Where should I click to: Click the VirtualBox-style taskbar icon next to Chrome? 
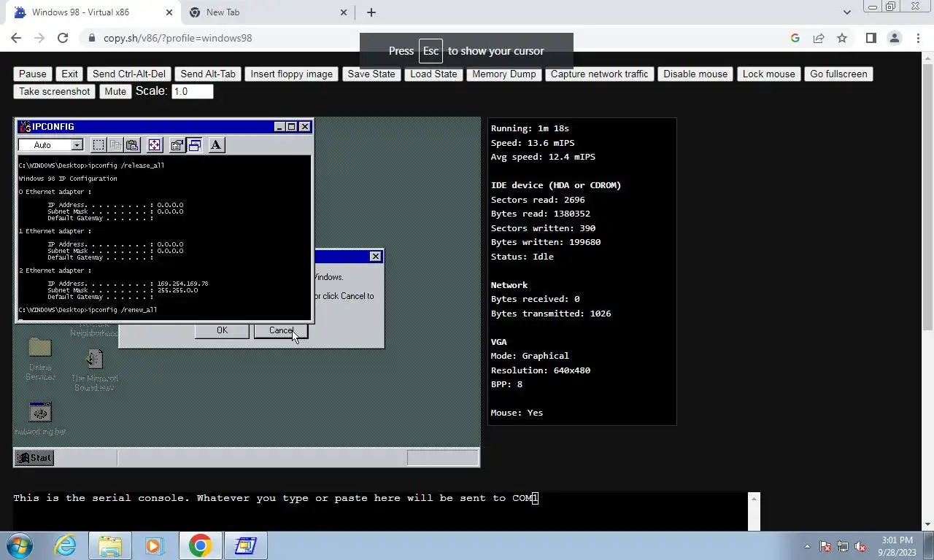pyautogui.click(x=245, y=545)
